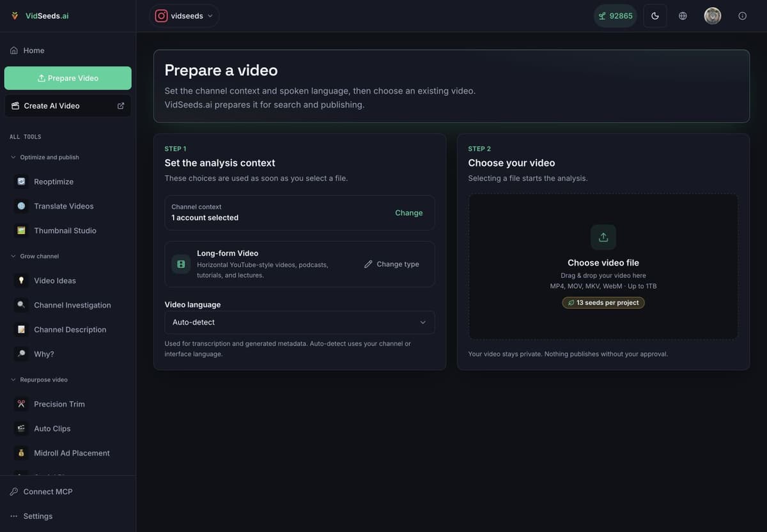Click the 13 seeds per project badge
The image size is (767, 532).
tap(603, 303)
